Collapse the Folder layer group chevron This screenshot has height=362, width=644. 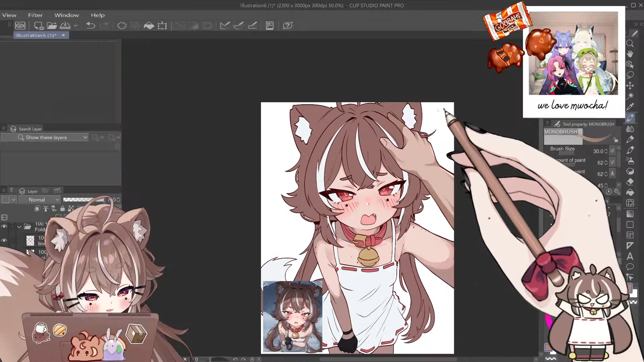point(19,227)
